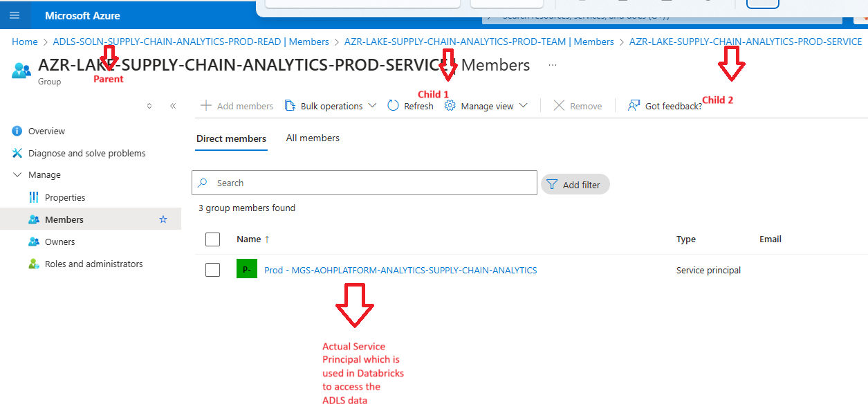Open the Azure portal hamburger menu
868x418 pixels.
(x=15, y=15)
